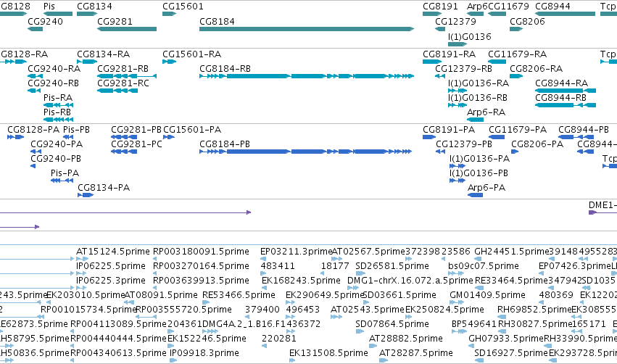Click the CG8184-PB protein glyph
617x364 pixels.
coord(306,152)
